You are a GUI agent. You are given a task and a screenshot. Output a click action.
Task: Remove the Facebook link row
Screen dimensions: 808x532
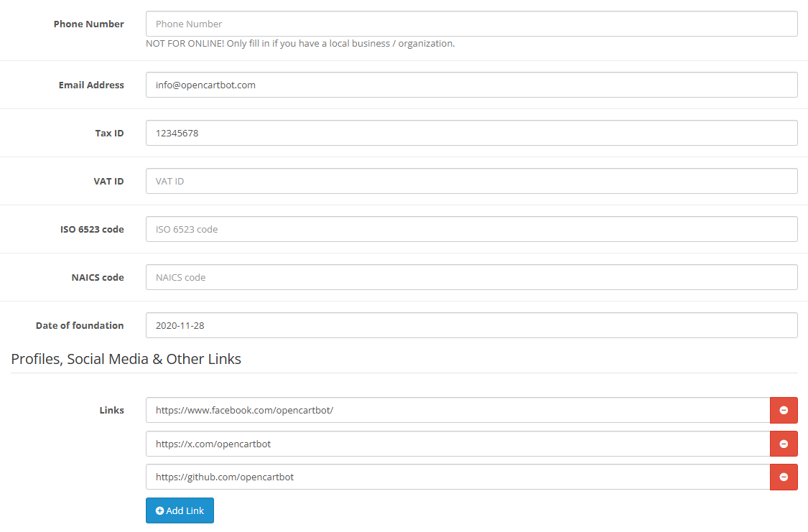coord(784,410)
